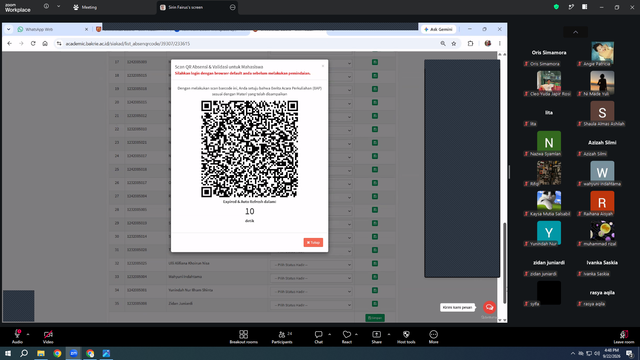This screenshot has height=360, width=640.
Task: Unmute using the Audio microphone icon
Action: [17, 334]
